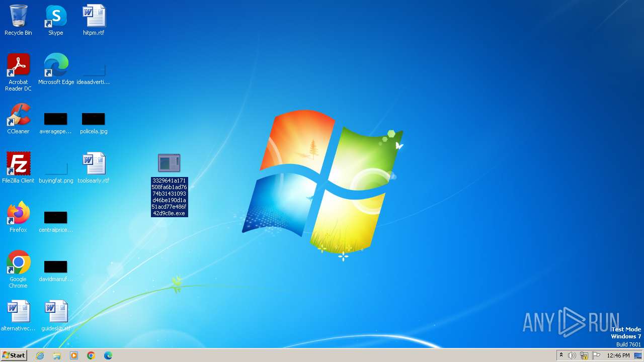Open Action Center flag icon

pyautogui.click(x=596, y=355)
